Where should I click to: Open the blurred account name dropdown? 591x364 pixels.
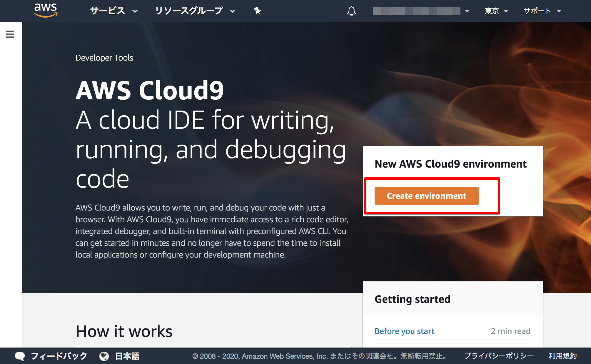[421, 11]
